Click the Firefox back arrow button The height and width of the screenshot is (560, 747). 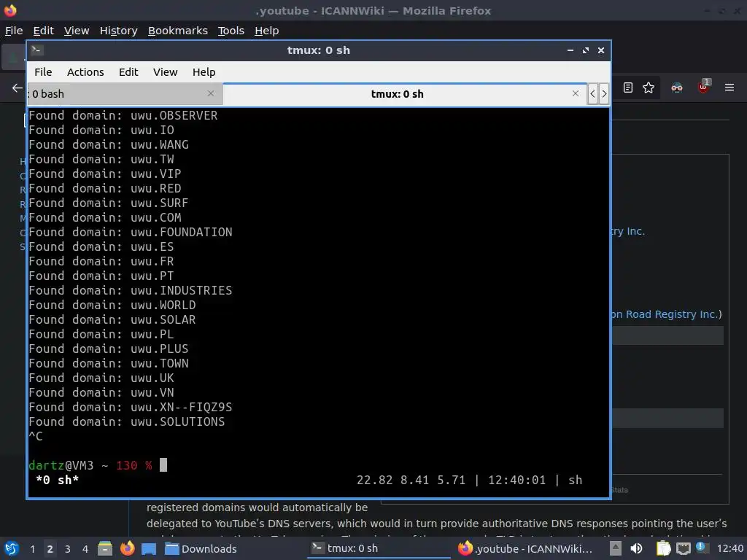coord(18,87)
